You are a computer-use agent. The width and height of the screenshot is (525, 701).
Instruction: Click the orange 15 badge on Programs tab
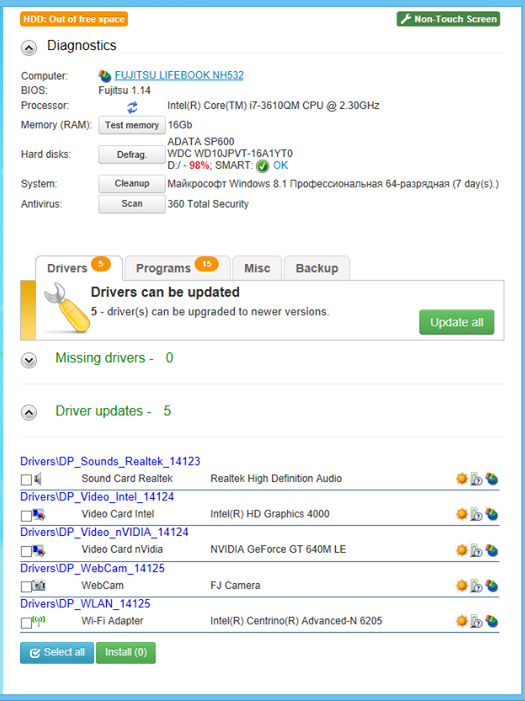click(x=206, y=264)
